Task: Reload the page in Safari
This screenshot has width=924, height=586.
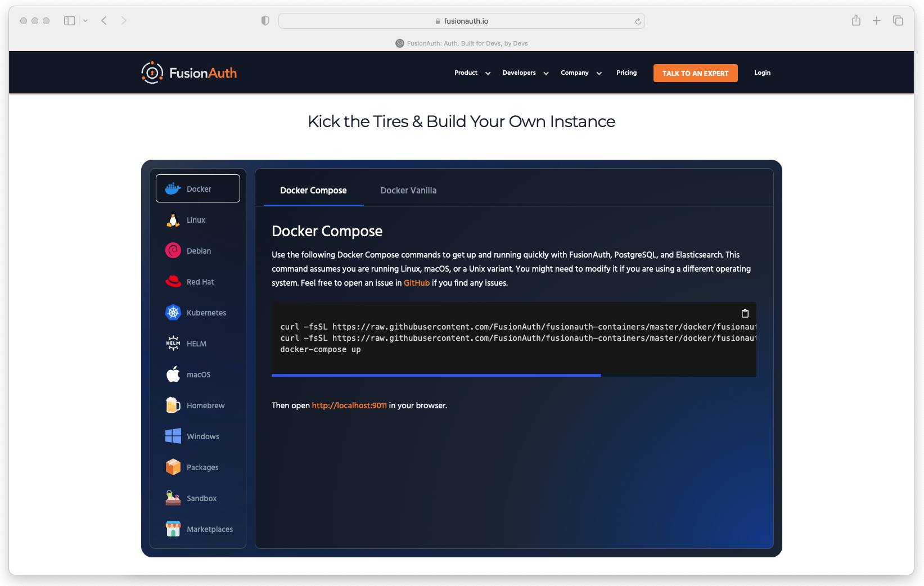Action: click(x=638, y=21)
